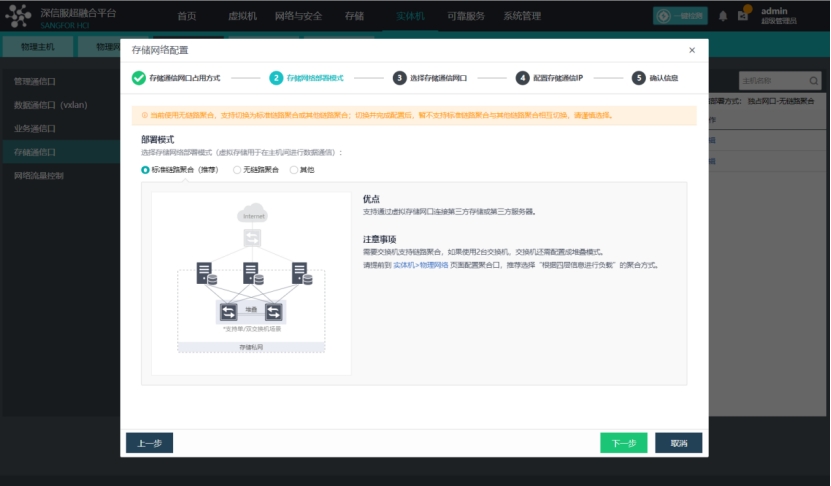Click the dialog title 存储网络配置
This screenshot has height=486, width=831.
pyautogui.click(x=160, y=50)
